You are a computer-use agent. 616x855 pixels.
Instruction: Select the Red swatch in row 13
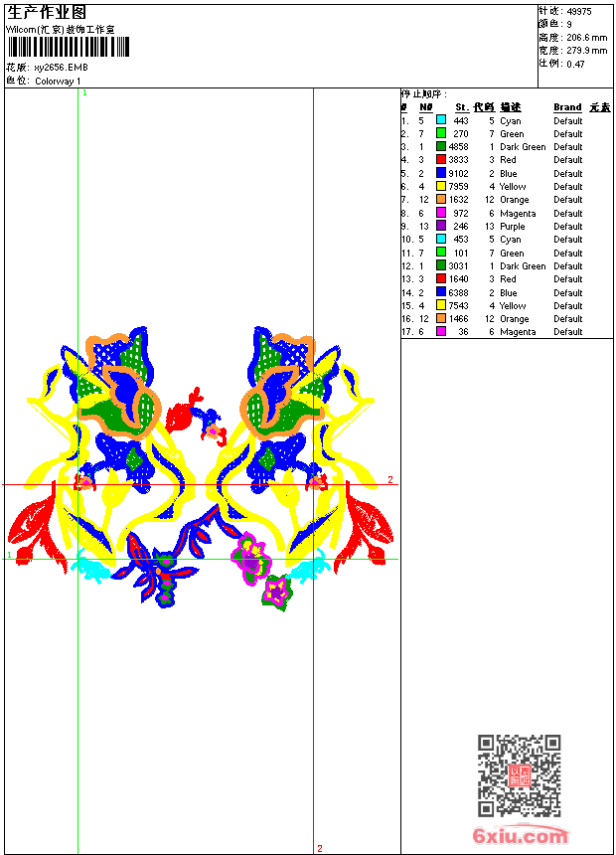(441, 278)
